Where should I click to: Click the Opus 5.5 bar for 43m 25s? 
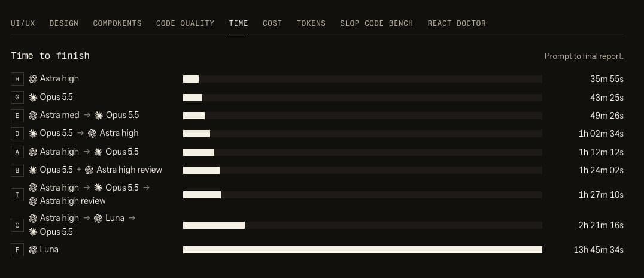coord(193,98)
